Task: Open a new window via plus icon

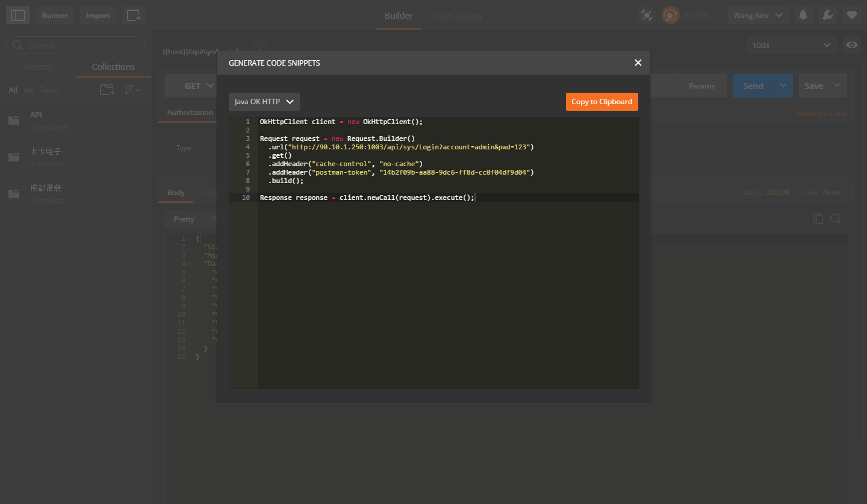Action: (x=134, y=16)
